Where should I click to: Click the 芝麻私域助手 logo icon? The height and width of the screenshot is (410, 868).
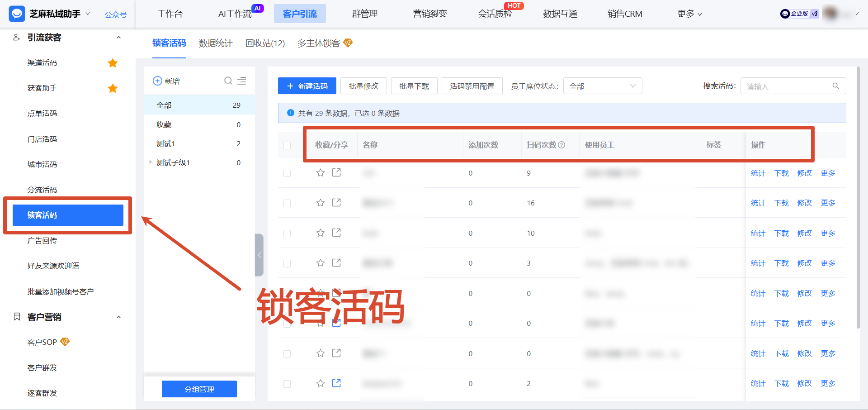[17, 14]
